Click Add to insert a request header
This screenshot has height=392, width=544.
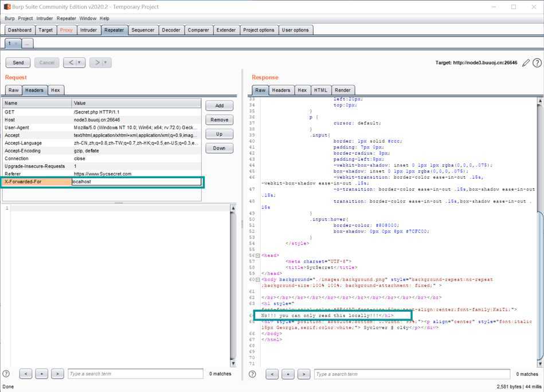[x=220, y=106]
